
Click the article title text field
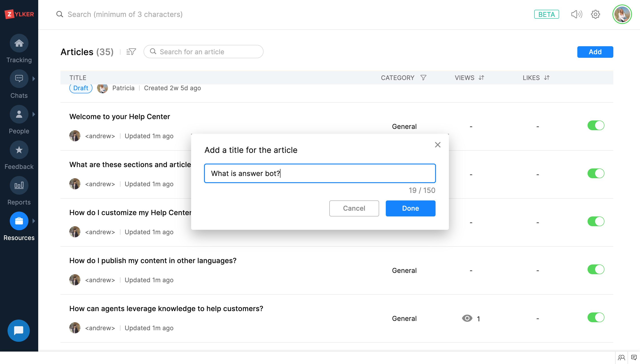(320, 173)
